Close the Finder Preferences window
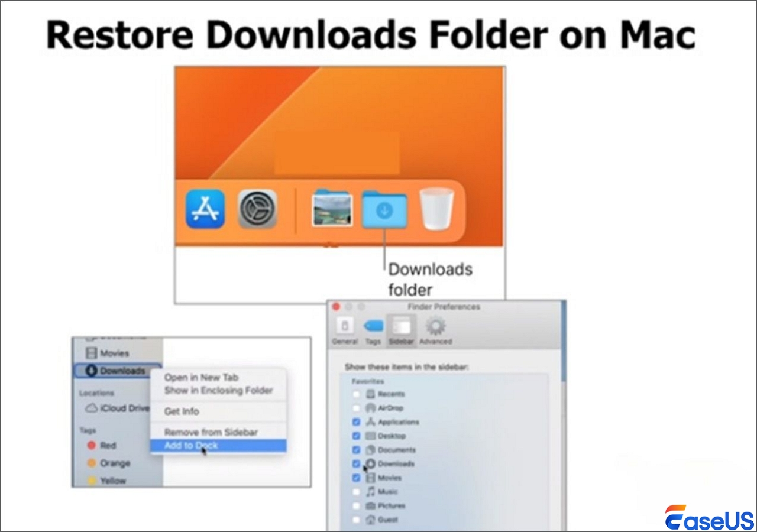Viewport: 757px width, 532px height. point(336,307)
